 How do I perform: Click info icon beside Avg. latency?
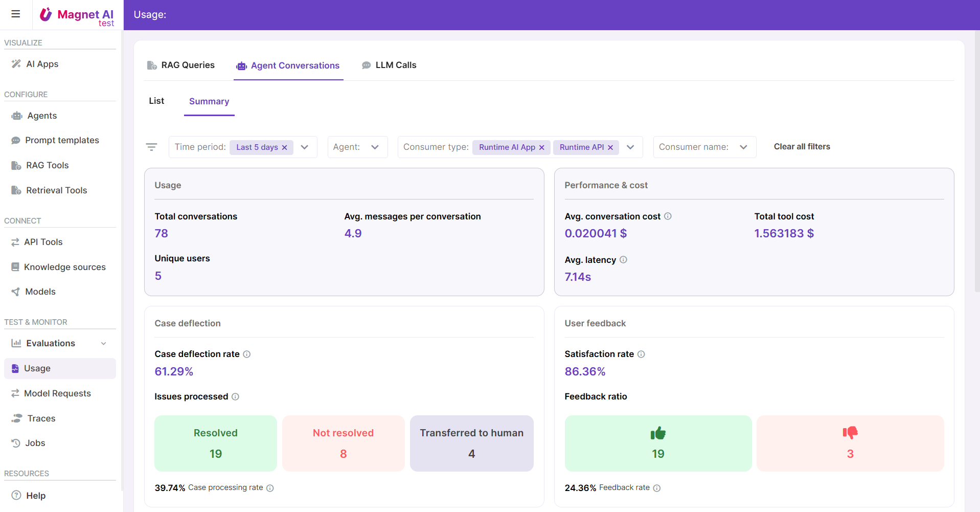coord(623,260)
